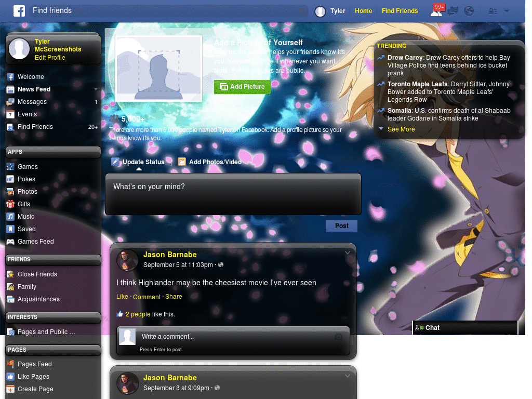Open Tyler profile in top bar
Screen dimensions: 532x399
click(x=330, y=11)
